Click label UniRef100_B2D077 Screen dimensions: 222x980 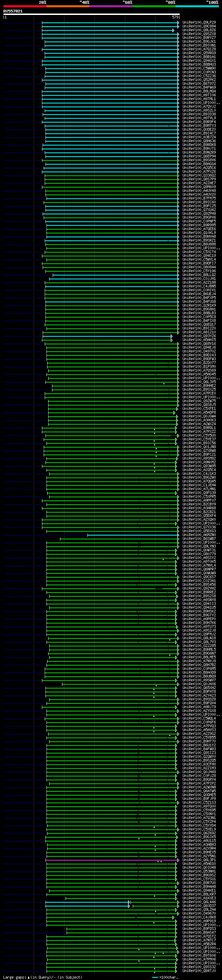(199, 363)
